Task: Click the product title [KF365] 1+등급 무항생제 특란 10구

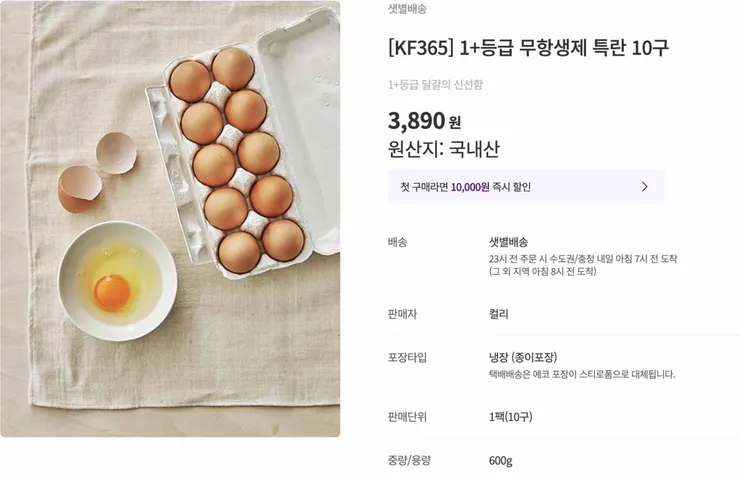Action: click(528, 48)
